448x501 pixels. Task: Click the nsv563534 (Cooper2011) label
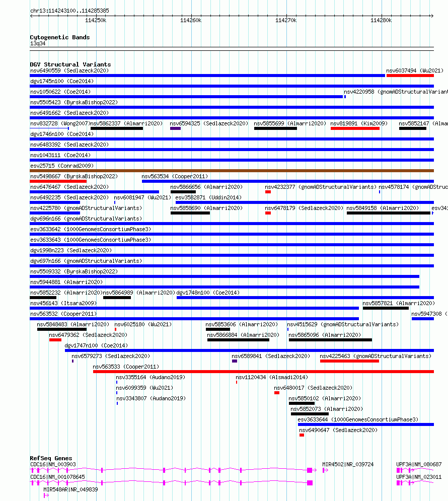[175, 176]
